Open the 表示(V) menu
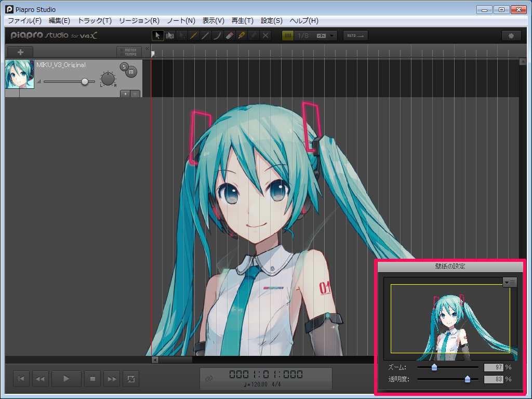 pos(214,21)
